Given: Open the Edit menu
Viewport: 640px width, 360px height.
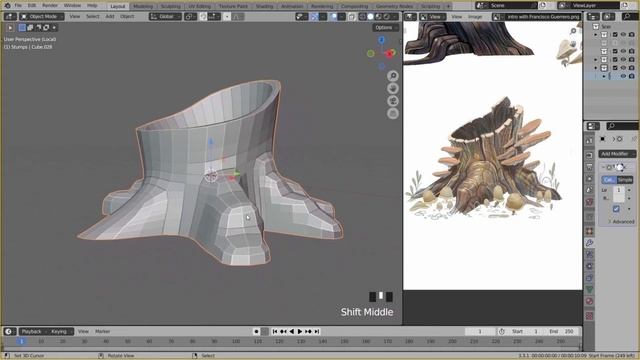Looking at the screenshot, I should (x=32, y=6).
